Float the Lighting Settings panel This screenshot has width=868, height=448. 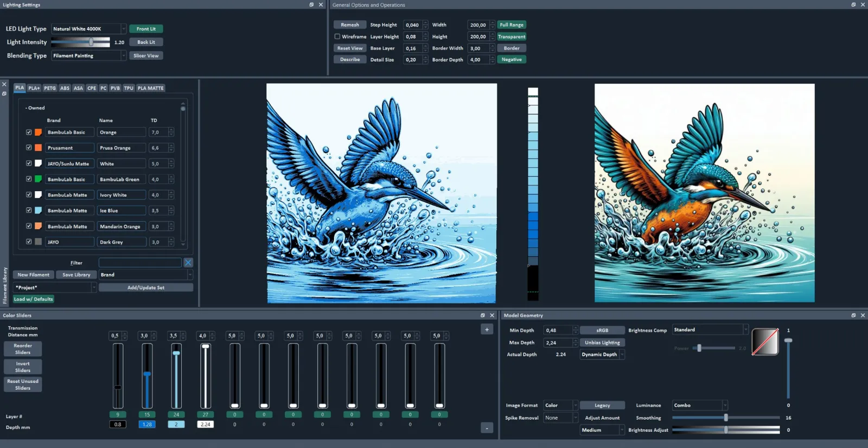pos(311,5)
